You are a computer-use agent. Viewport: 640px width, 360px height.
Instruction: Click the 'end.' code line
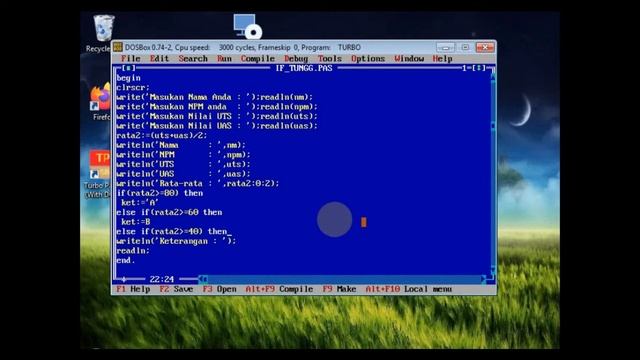(x=126, y=260)
